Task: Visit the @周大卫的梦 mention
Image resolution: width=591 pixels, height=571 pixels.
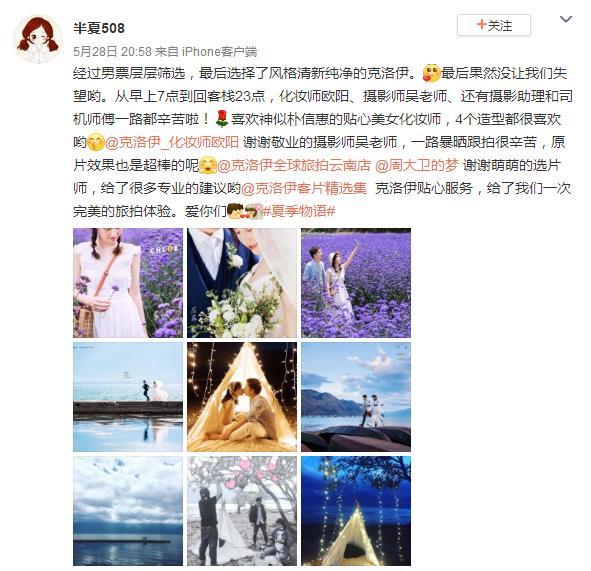Action: point(416,165)
